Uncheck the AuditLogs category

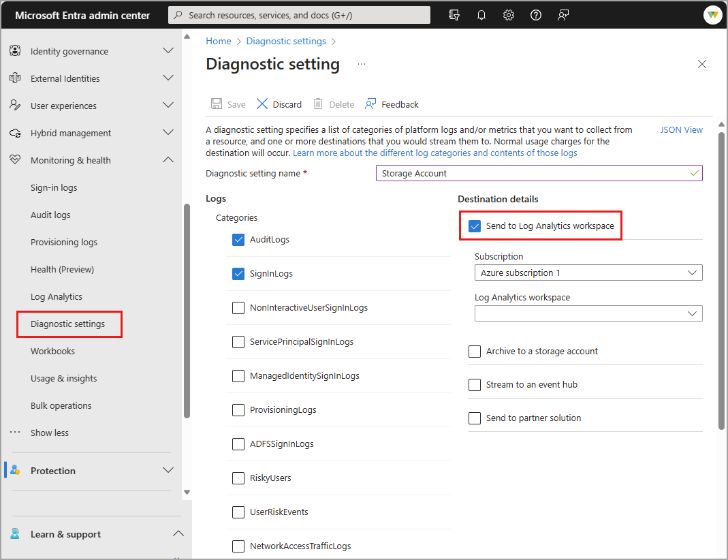point(238,239)
